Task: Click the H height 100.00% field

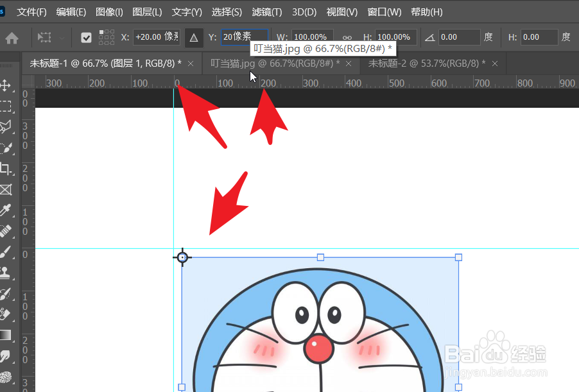Action: (x=396, y=37)
